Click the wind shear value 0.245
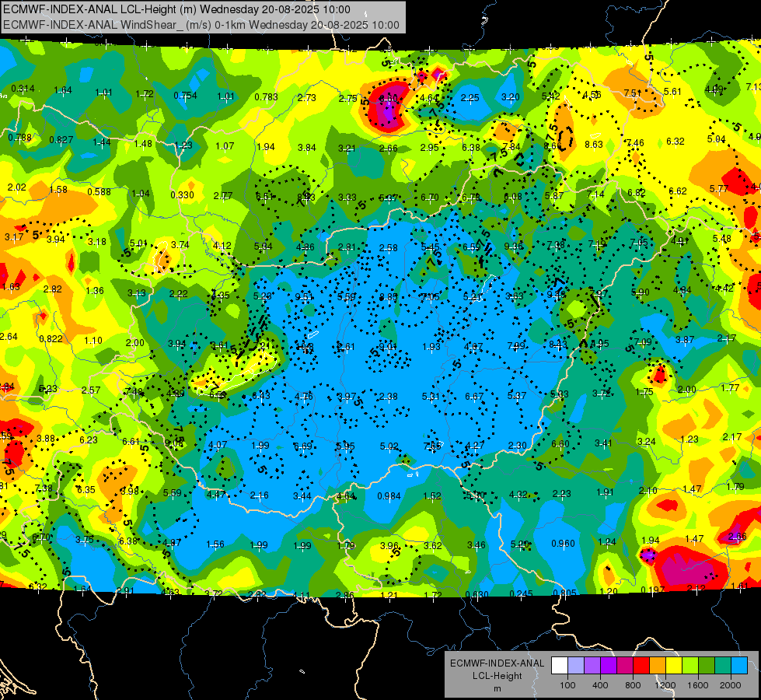The image size is (761, 700). click(522, 593)
